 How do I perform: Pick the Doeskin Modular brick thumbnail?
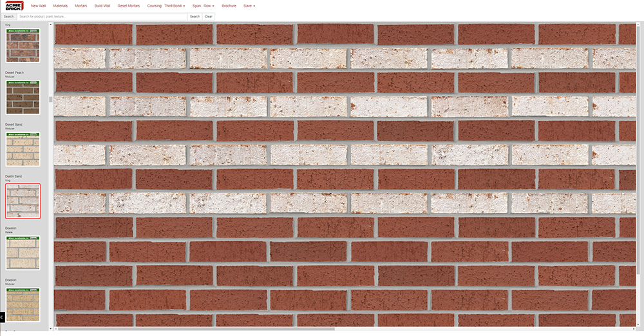click(x=23, y=304)
